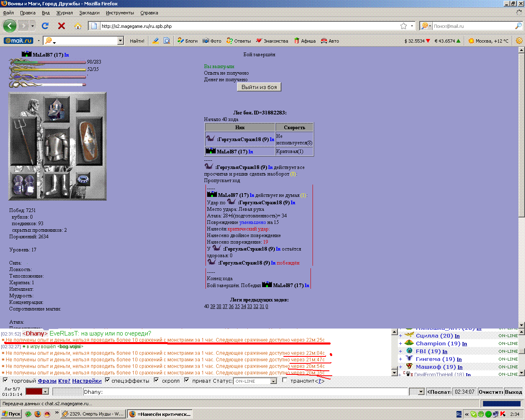
Task: Open the Инструменты menu
Action: [120, 13]
